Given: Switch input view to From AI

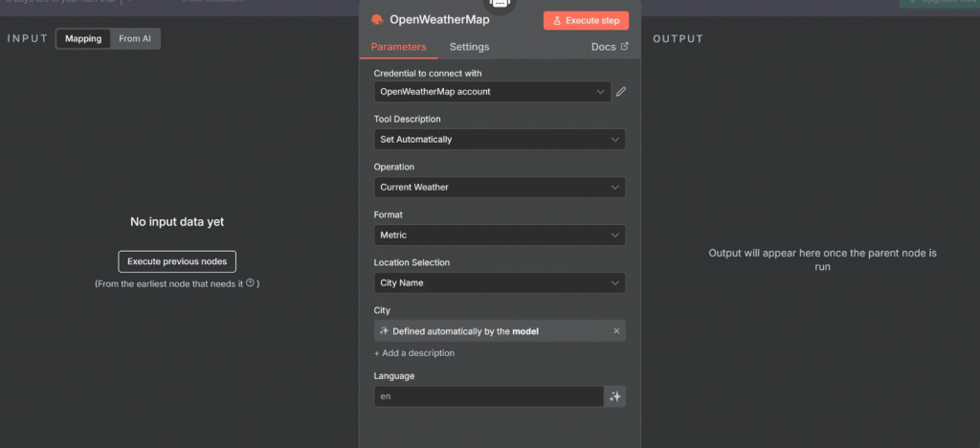Looking at the screenshot, I should 135,39.
